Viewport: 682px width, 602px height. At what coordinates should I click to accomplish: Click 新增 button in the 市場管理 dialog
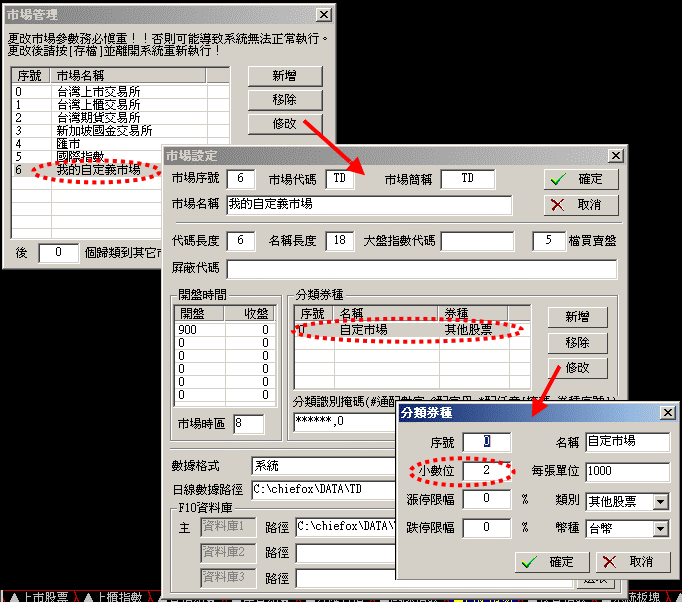click(x=283, y=76)
